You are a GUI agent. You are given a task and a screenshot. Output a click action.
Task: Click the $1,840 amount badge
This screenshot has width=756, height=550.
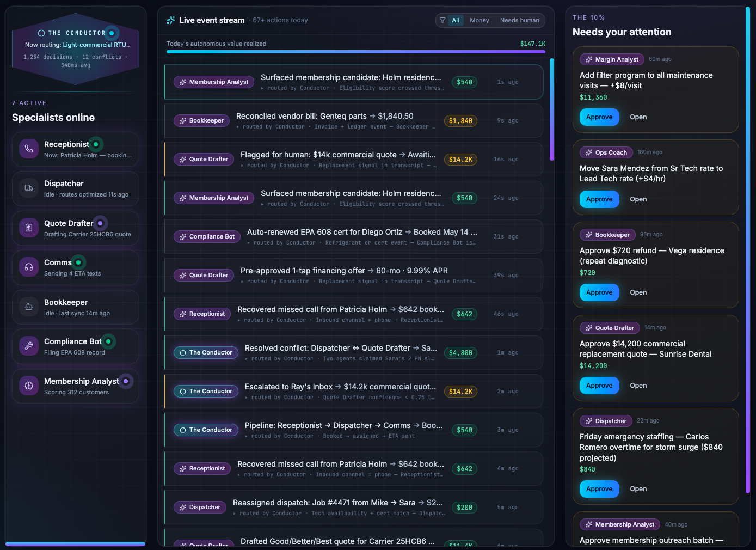pyautogui.click(x=460, y=121)
